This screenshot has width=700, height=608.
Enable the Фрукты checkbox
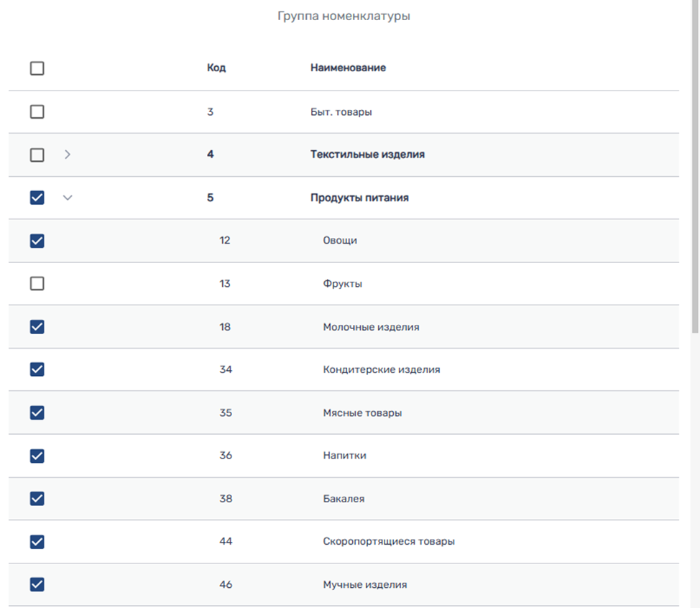coord(37,284)
